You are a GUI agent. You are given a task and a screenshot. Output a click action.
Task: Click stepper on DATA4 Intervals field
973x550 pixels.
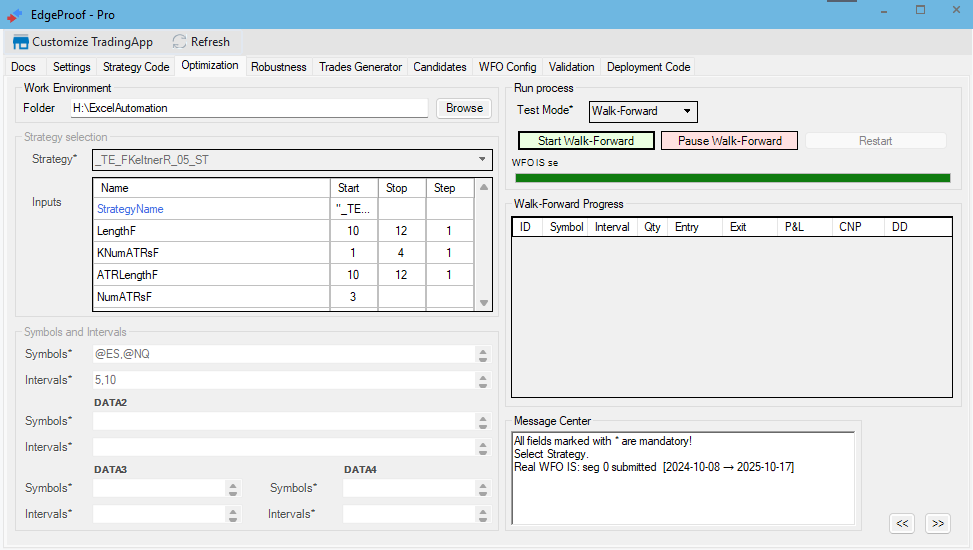pyautogui.click(x=483, y=515)
